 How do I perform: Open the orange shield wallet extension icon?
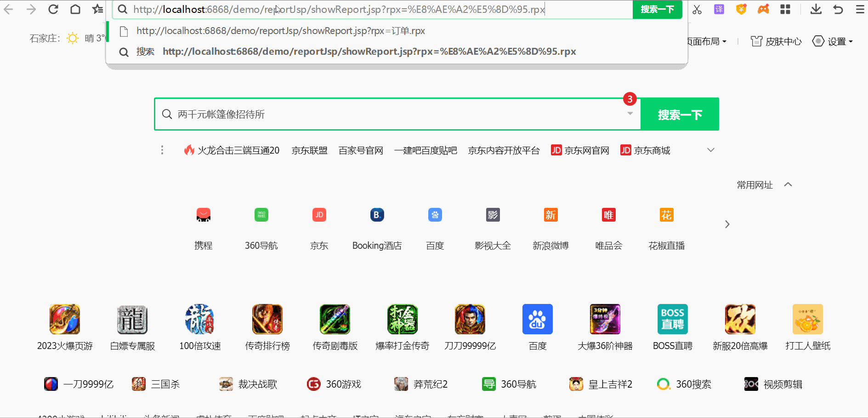click(x=741, y=9)
